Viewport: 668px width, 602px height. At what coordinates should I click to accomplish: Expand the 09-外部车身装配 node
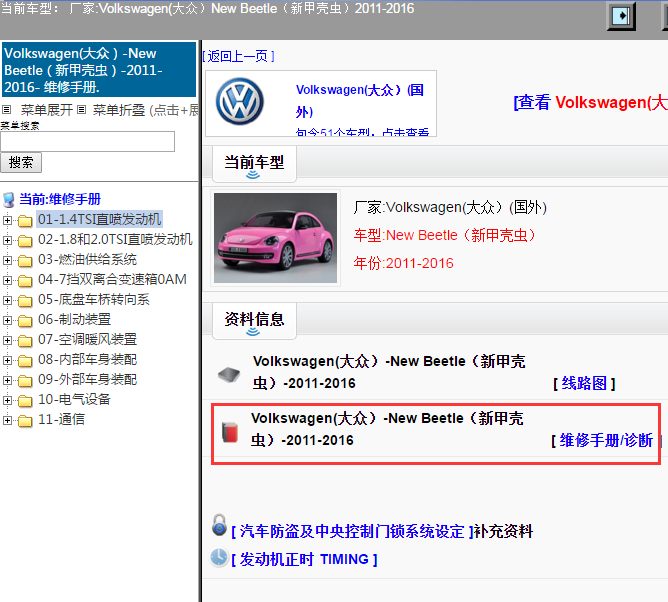click(x=7, y=380)
